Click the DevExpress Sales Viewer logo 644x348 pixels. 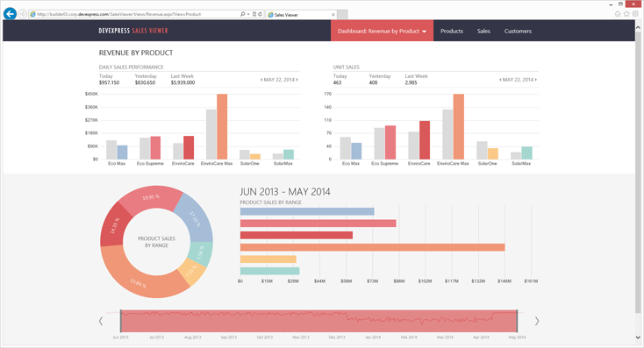tap(133, 31)
